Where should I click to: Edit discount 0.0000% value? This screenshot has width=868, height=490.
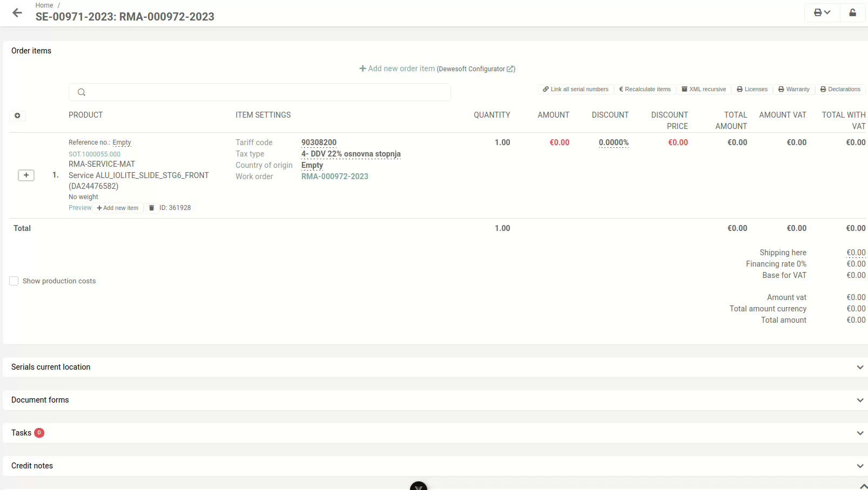click(x=614, y=142)
